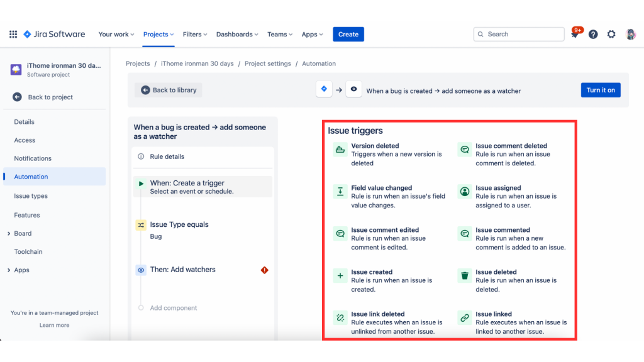Click the Learn more link
The image size is (644, 362).
(x=54, y=325)
